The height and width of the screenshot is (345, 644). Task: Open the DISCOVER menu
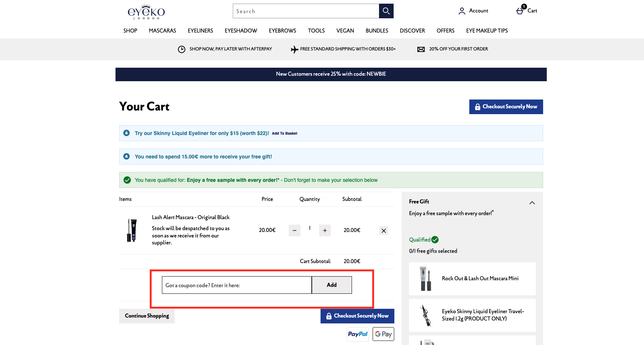(x=412, y=31)
